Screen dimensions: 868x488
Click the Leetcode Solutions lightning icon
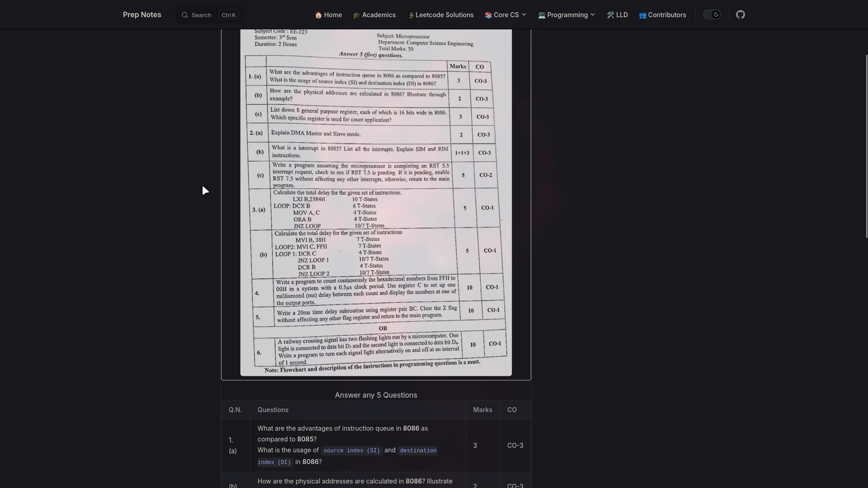click(x=412, y=14)
